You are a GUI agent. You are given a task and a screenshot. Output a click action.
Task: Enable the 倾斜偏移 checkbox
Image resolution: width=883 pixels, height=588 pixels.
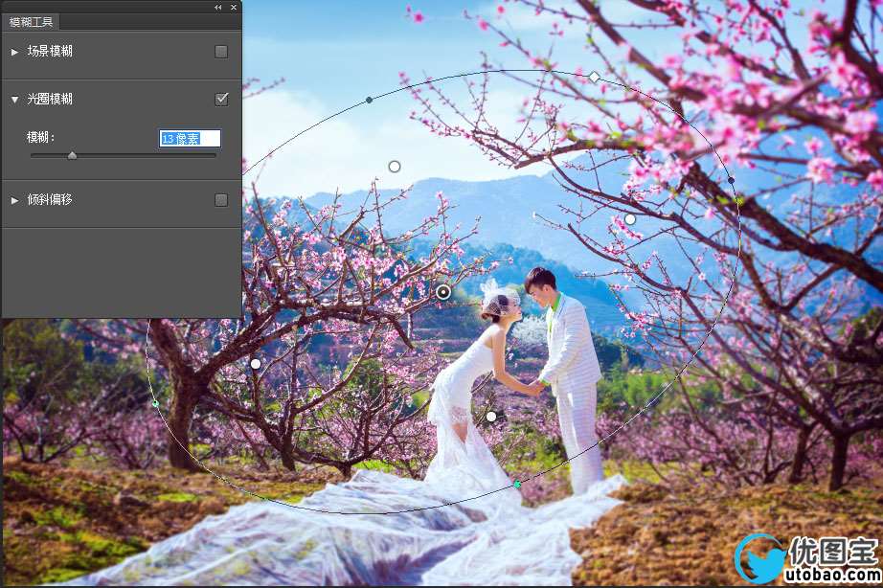[x=221, y=200]
